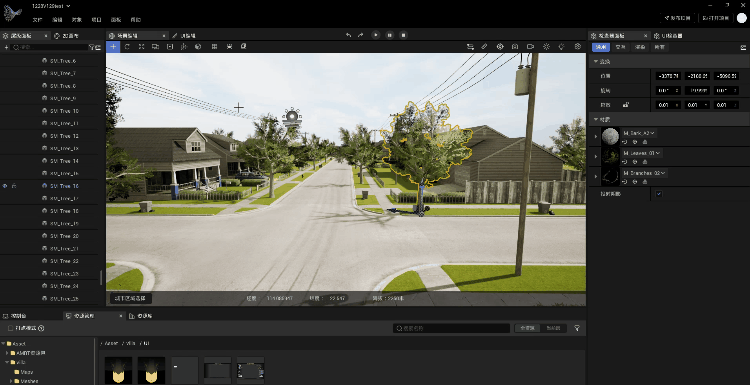This screenshot has width=750, height=385.
Task: Expand the M_Bark_A2 material row arrow
Action: coord(596,137)
